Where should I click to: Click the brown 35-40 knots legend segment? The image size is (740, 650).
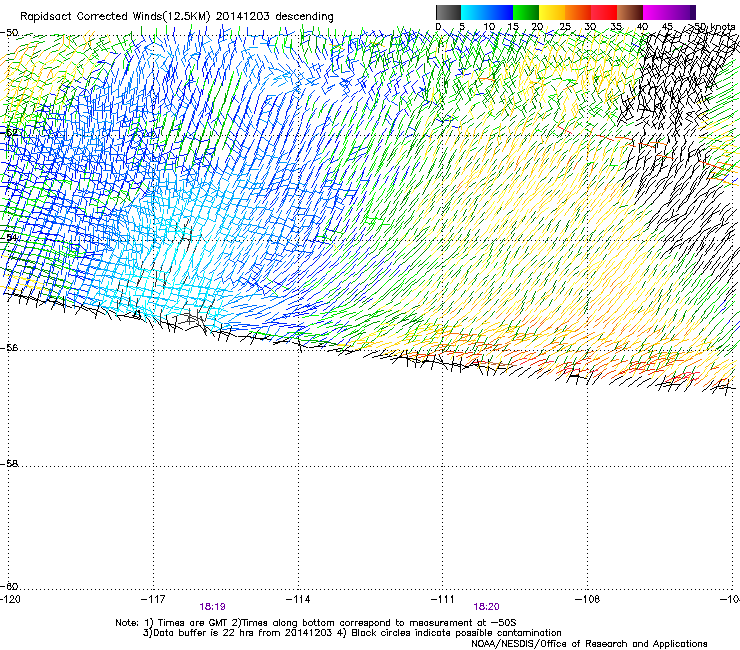point(630,12)
